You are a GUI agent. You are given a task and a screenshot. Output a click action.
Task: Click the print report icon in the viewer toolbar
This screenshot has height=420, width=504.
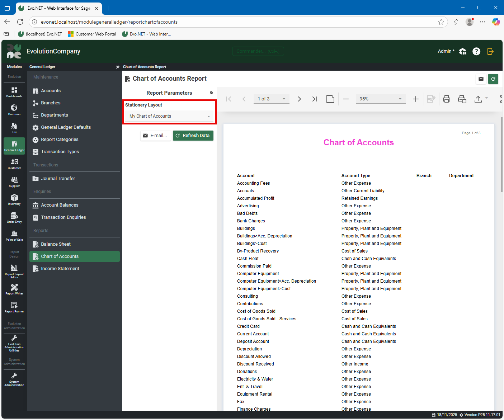[x=446, y=99]
